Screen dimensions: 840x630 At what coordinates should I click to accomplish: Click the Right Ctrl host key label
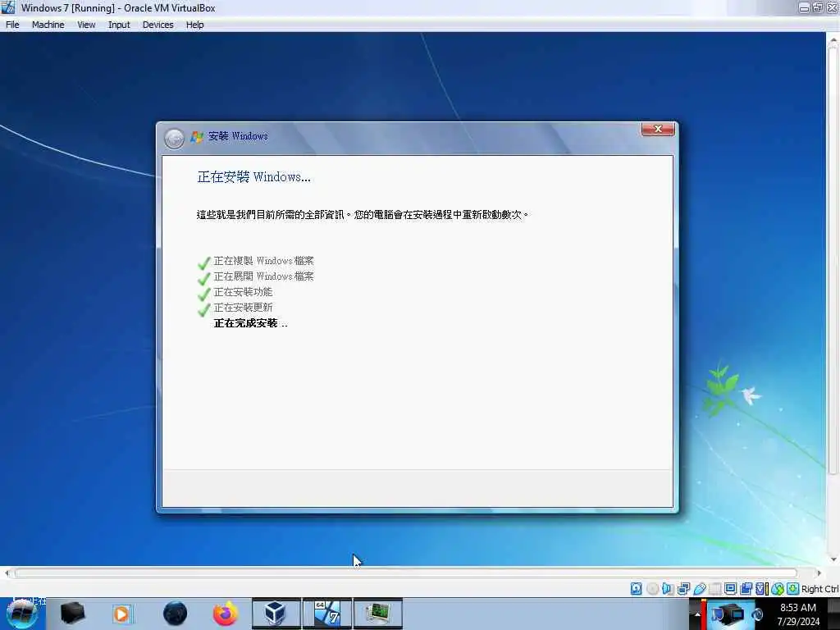(819, 589)
